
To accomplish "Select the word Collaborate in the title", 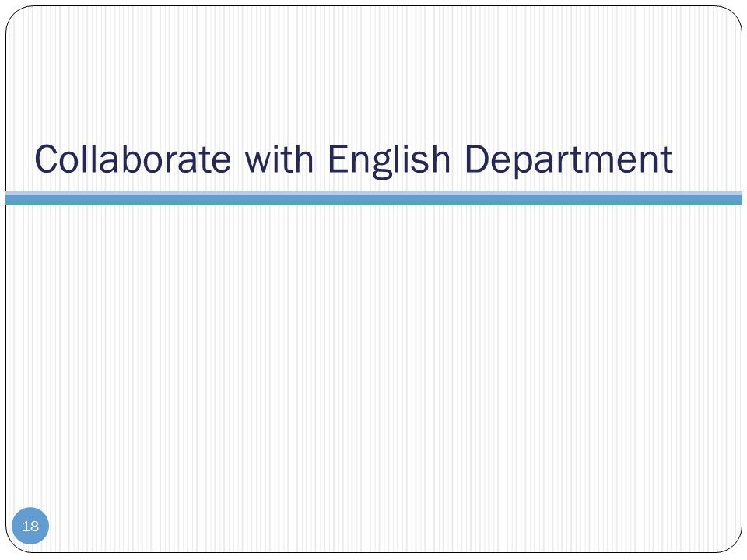I will click(133, 159).
